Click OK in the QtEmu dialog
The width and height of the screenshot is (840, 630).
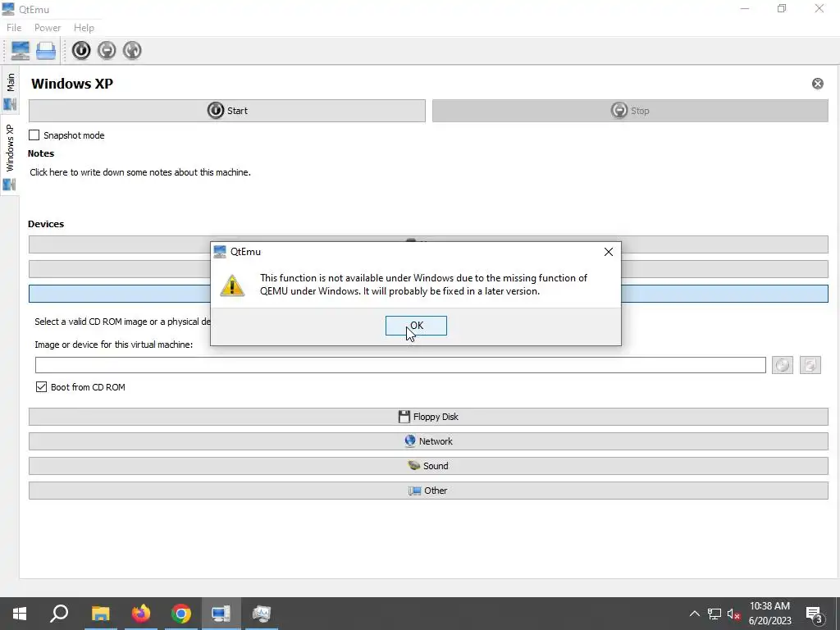coord(416,326)
